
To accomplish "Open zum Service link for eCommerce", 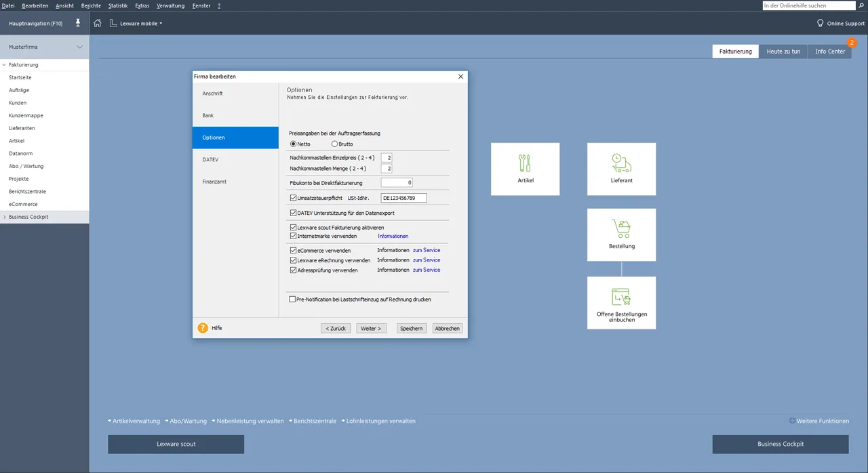I will (427, 250).
